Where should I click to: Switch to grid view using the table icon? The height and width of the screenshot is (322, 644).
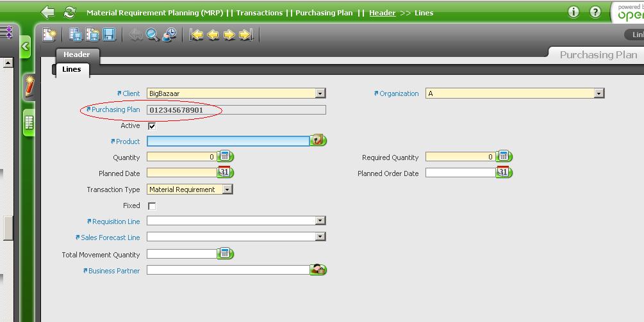[29, 123]
